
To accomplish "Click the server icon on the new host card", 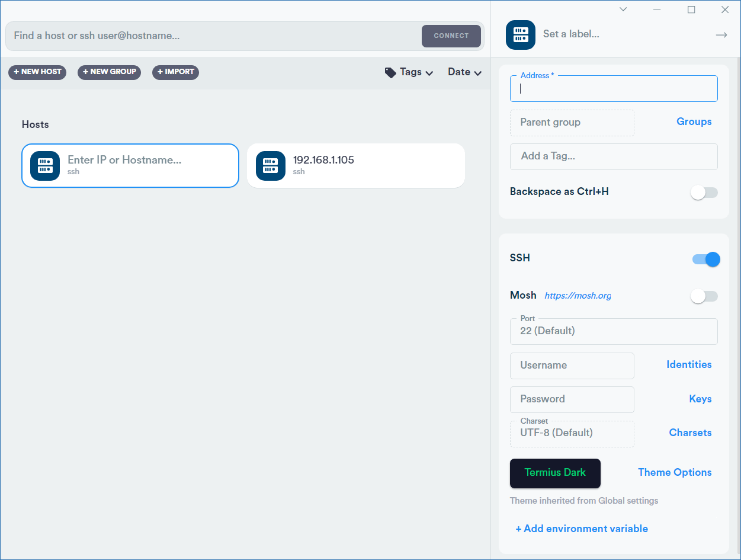I will pos(45,165).
